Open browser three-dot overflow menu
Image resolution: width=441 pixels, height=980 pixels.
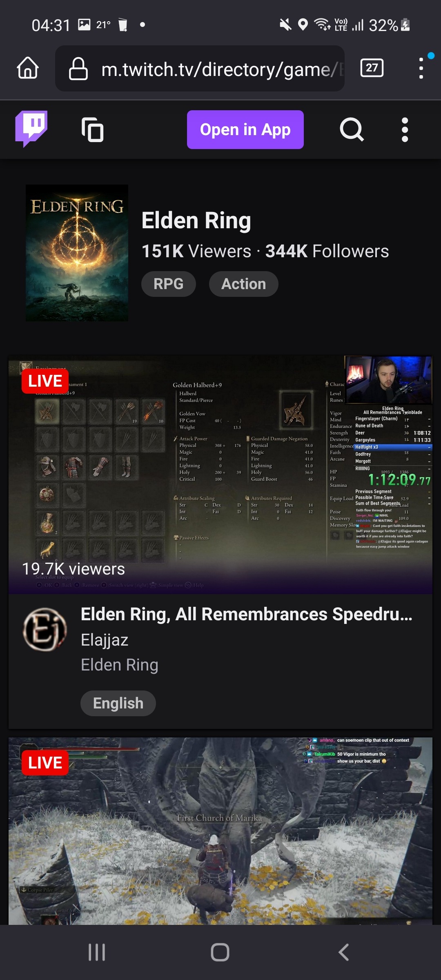(421, 68)
